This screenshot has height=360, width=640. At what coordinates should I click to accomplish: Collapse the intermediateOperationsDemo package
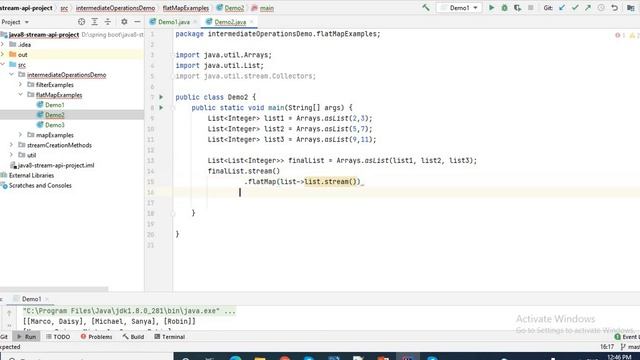pos(11,75)
